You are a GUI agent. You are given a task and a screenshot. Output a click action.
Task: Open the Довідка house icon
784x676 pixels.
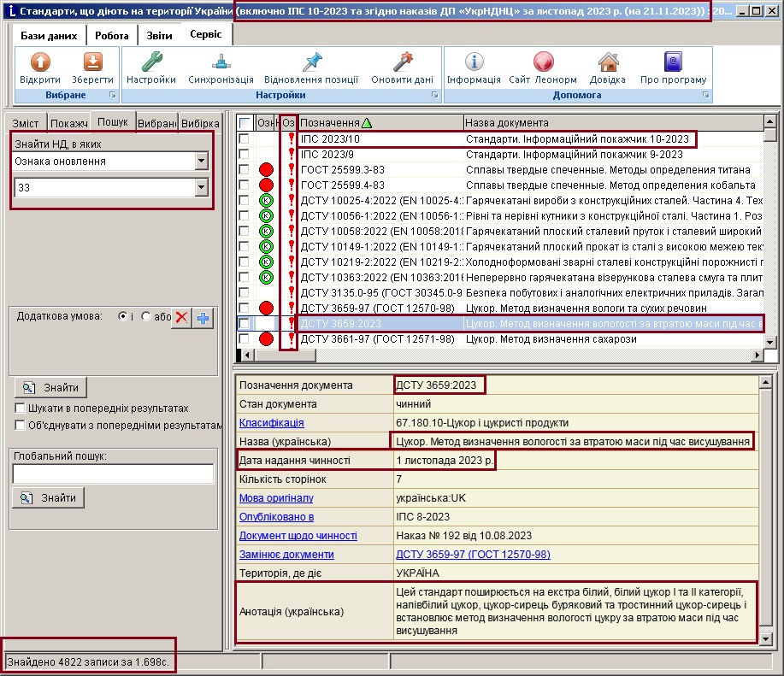coord(608,62)
